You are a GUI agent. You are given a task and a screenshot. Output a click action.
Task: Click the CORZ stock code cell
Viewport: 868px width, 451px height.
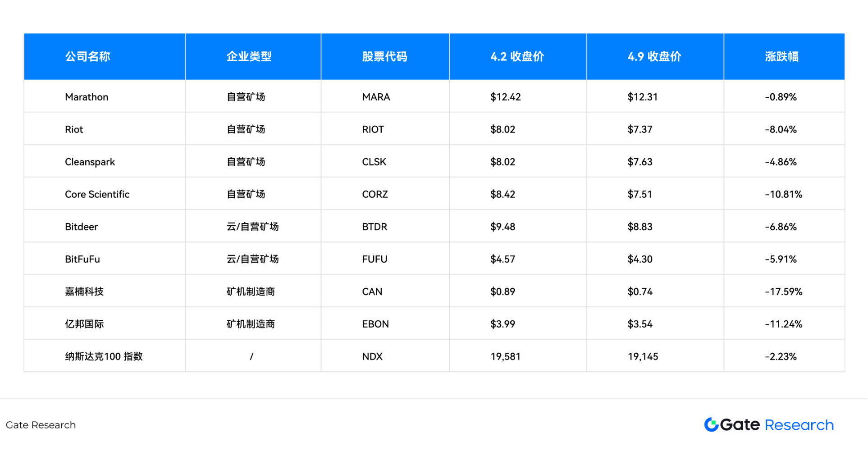click(x=375, y=194)
